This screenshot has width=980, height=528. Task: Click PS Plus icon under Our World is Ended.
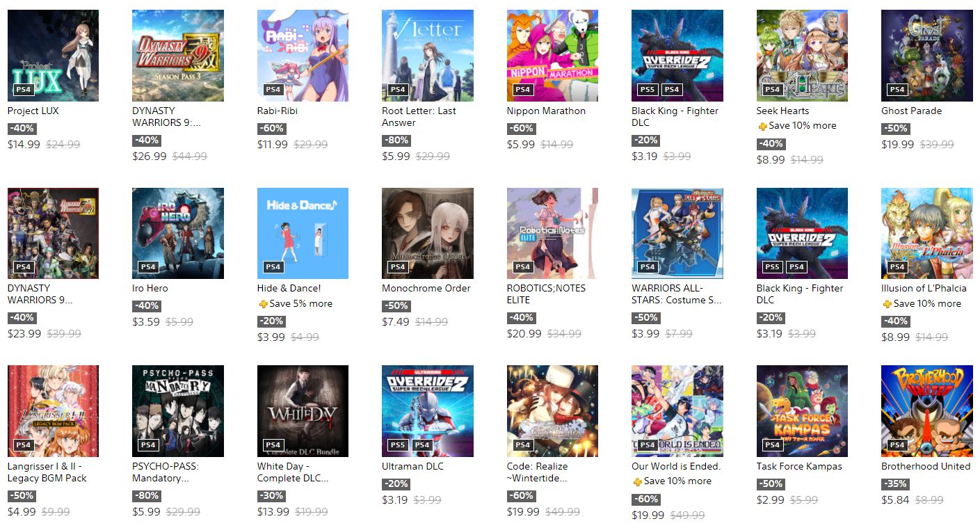(637, 481)
